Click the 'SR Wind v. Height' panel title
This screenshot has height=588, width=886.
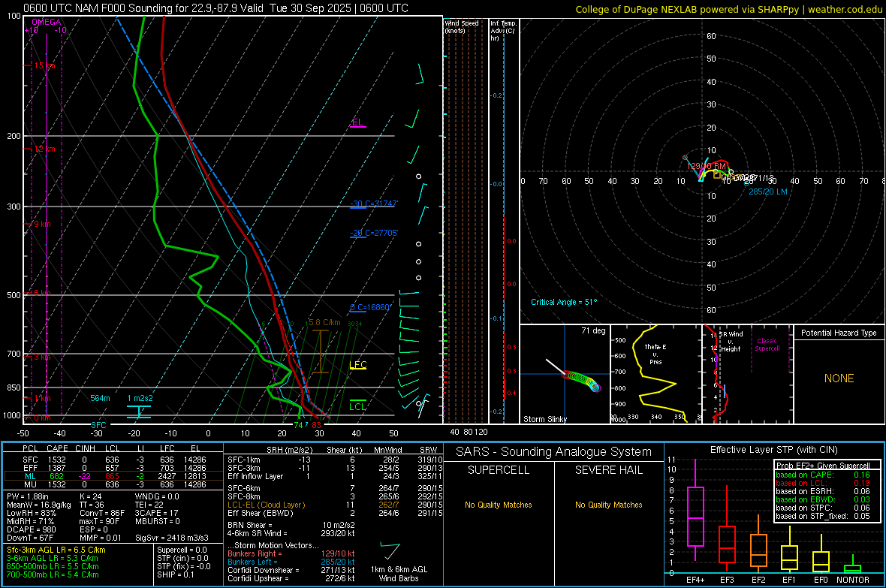(x=731, y=342)
